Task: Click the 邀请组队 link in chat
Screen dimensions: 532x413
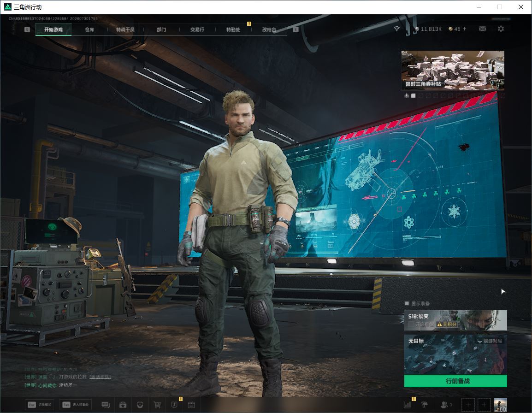Action: click(x=100, y=377)
